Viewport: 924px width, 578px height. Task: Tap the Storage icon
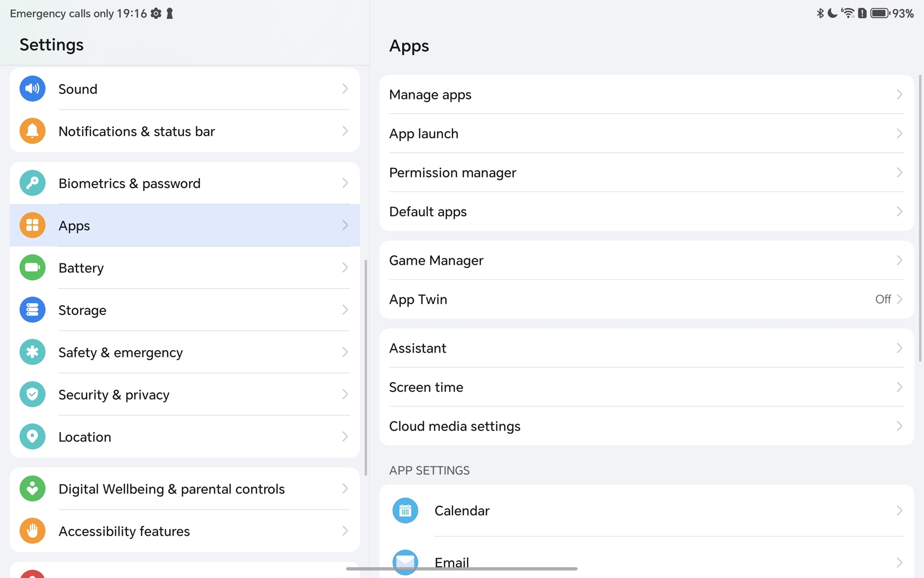pos(32,310)
